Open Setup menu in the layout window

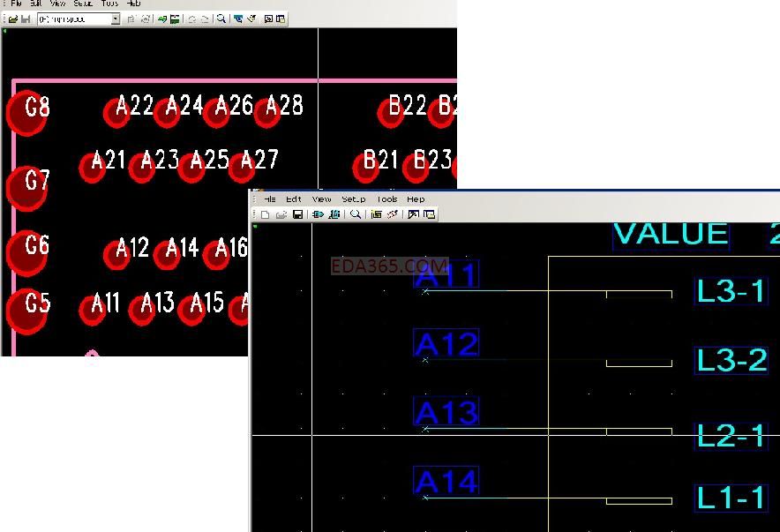tap(83, 4)
